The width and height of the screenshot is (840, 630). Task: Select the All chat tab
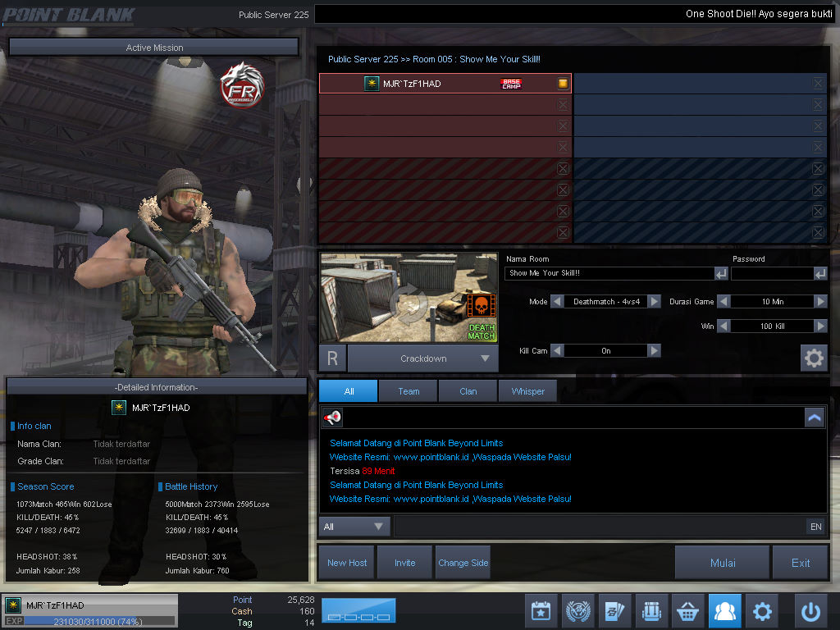(x=348, y=391)
